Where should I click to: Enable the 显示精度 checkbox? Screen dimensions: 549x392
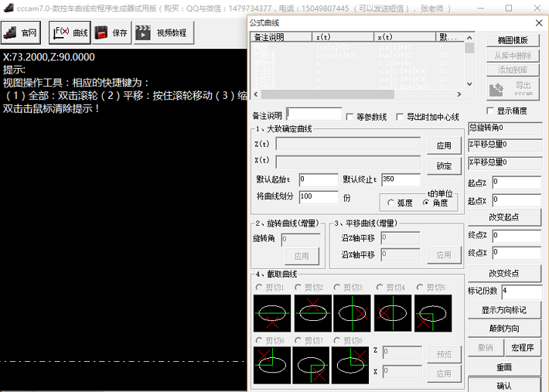click(490, 111)
